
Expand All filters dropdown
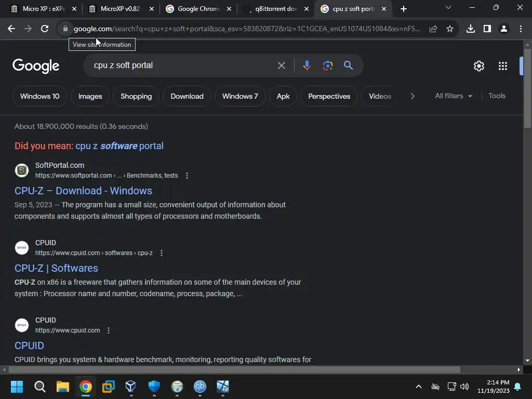(454, 96)
